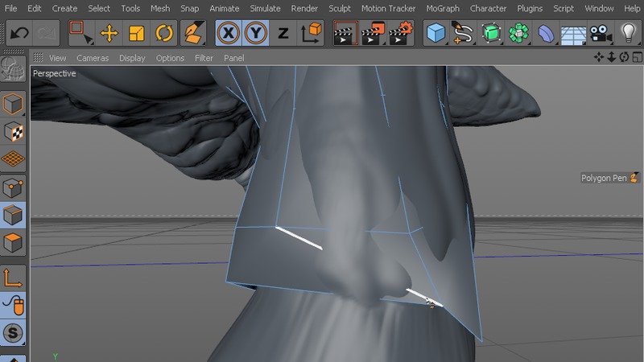Viewport: 644px width, 362px height.
Task: Add a Cube primitive object
Action: coord(436,34)
